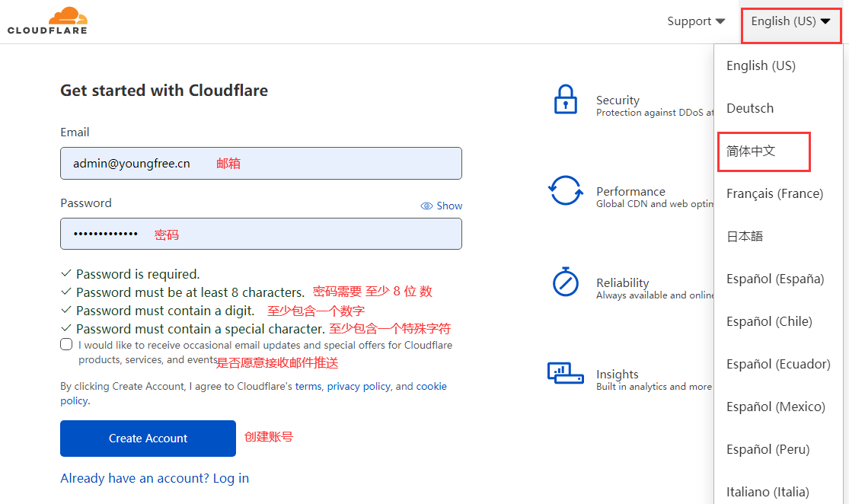Open the privacy policy link
The image size is (849, 504).
pyautogui.click(x=359, y=386)
